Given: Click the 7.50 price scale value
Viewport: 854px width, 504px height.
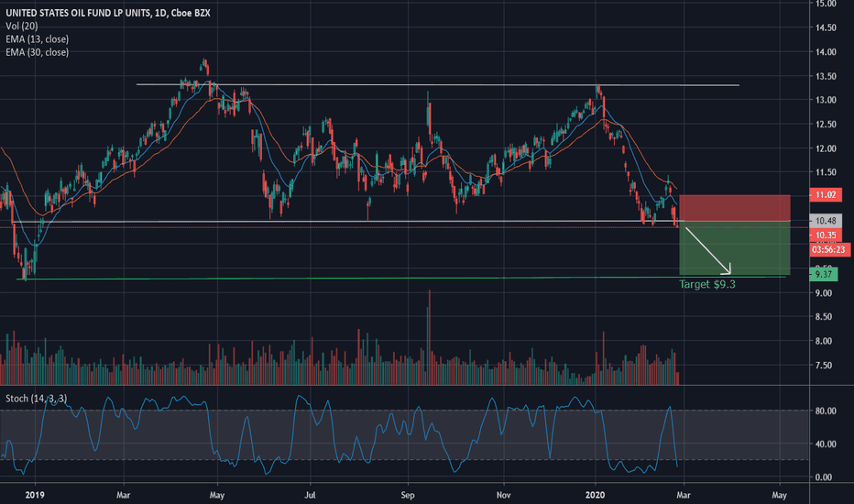Looking at the screenshot, I should (x=824, y=366).
